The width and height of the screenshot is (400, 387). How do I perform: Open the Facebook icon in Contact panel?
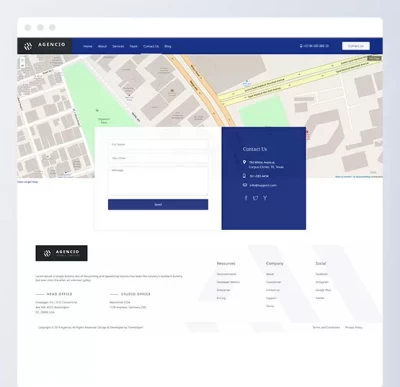pyautogui.click(x=246, y=198)
